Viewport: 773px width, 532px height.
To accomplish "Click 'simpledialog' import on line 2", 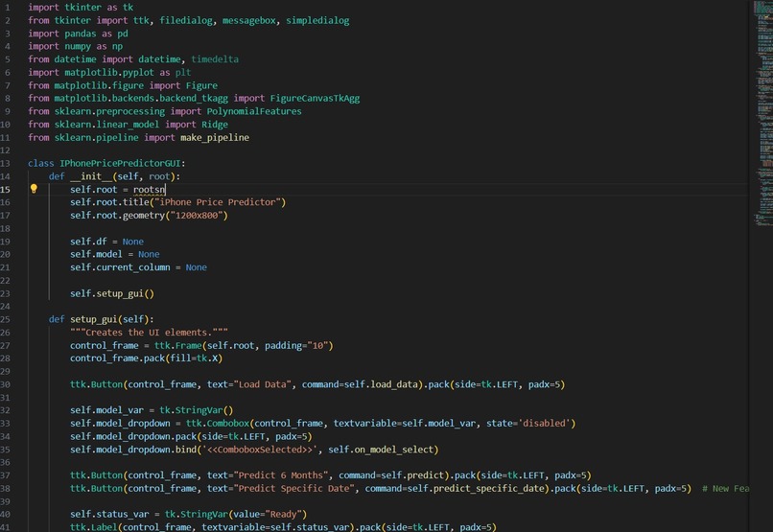I will [317, 21].
